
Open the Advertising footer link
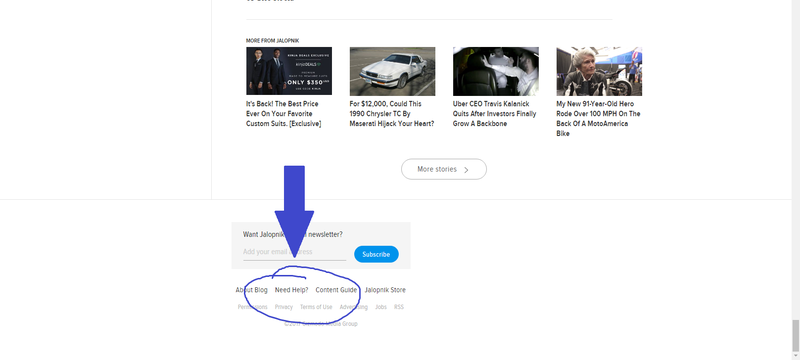click(x=354, y=307)
